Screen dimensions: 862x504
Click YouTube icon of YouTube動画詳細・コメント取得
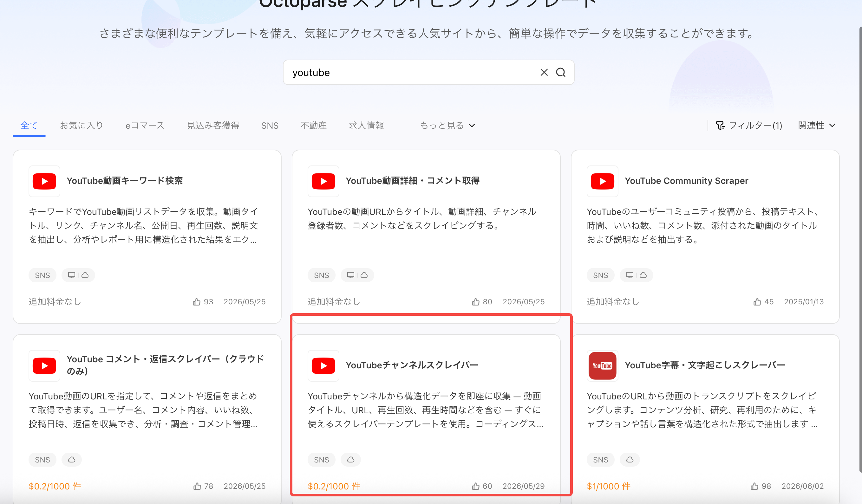323,181
